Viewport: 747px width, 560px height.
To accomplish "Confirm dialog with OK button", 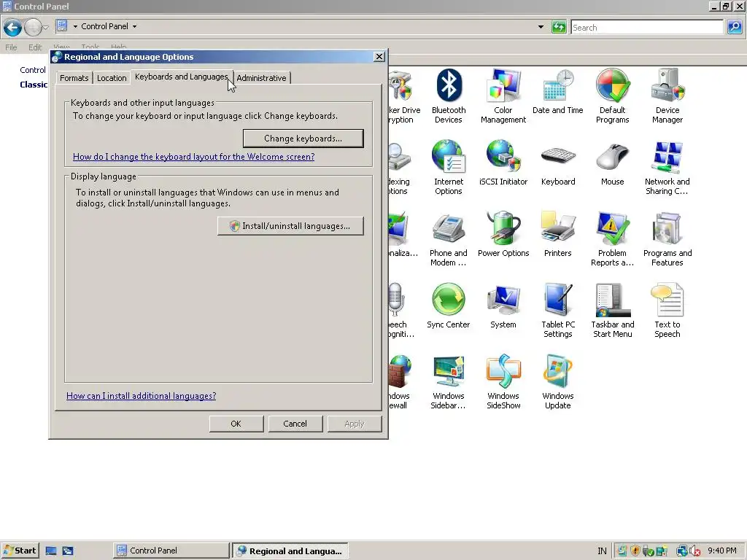I will click(x=236, y=424).
